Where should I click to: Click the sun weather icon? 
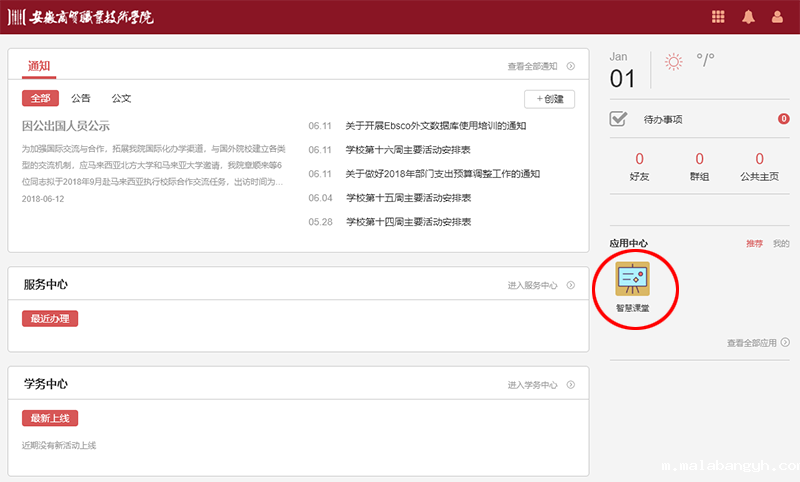(x=674, y=62)
